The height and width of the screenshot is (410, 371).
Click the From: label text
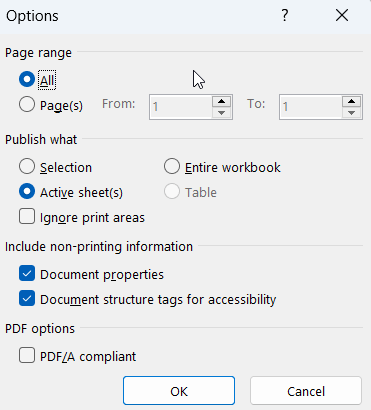(x=119, y=104)
